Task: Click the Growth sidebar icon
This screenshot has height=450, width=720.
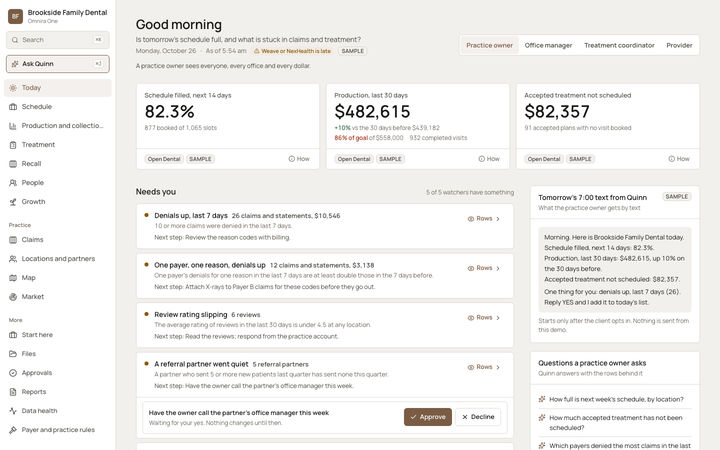Action: point(13,202)
